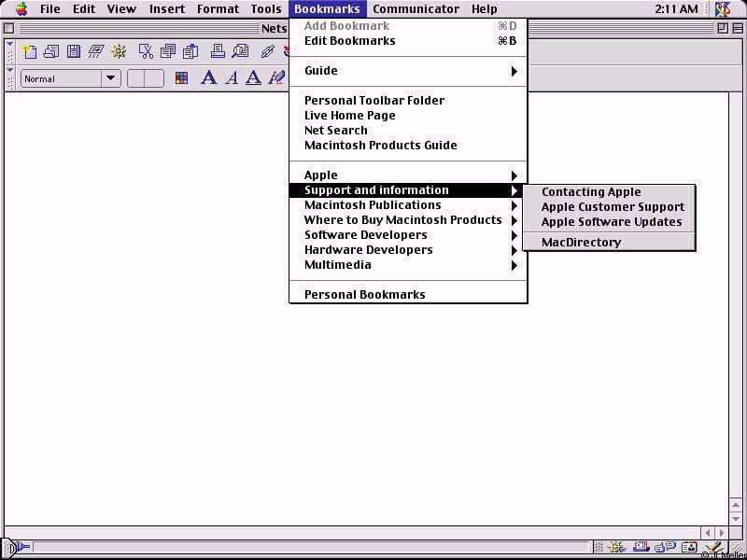Click the vertical scrollbar down arrow
747x560 pixels.
coord(737,518)
